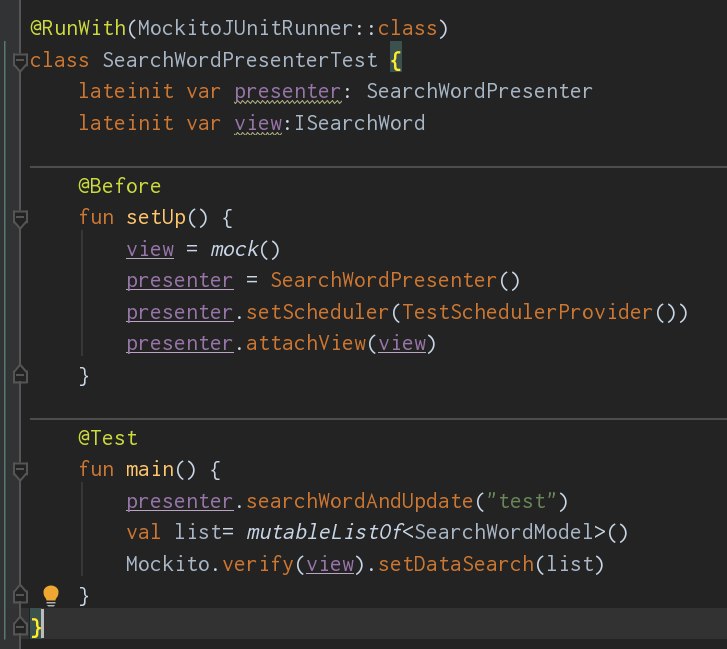727x649 pixels.
Task: Click the highlighted opening brace of the class
Action: tap(395, 60)
